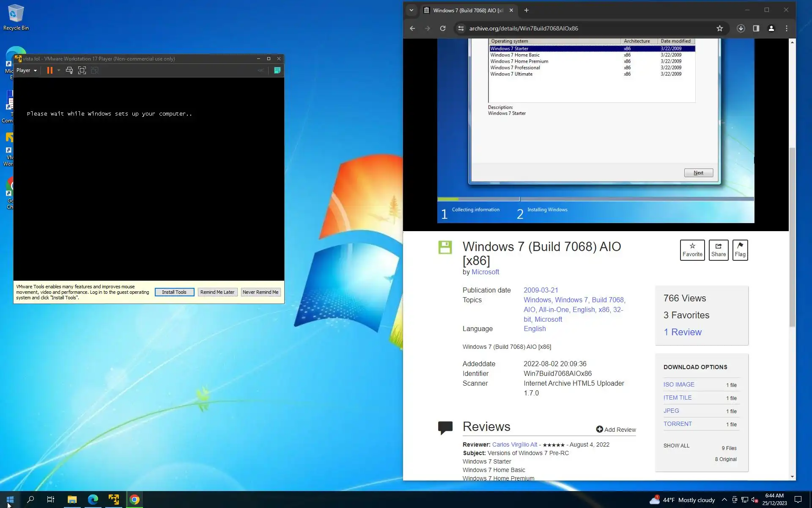Image resolution: width=812 pixels, height=508 pixels.
Task: Open Chrome downloads icon
Action: [x=741, y=28]
